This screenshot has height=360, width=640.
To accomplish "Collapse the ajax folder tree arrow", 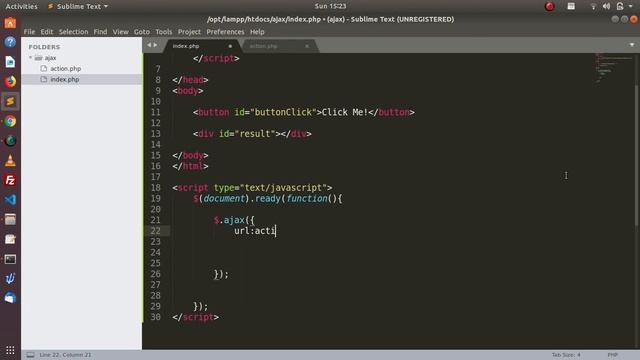I will pos(30,58).
